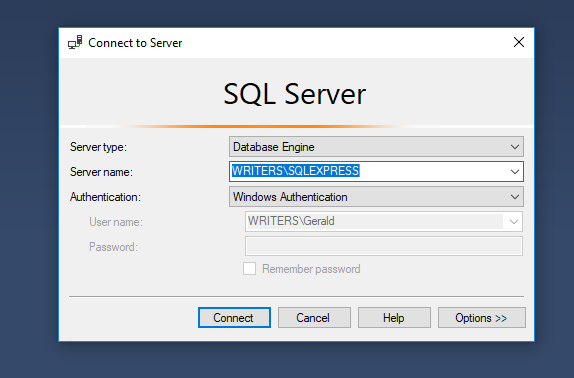Image resolution: width=574 pixels, height=378 pixels.
Task: Expand the User name dropdown arrow
Action: (x=514, y=221)
